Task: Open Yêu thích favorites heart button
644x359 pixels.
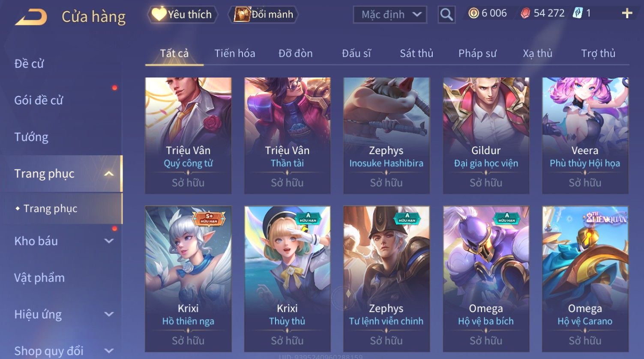Action: click(x=182, y=15)
